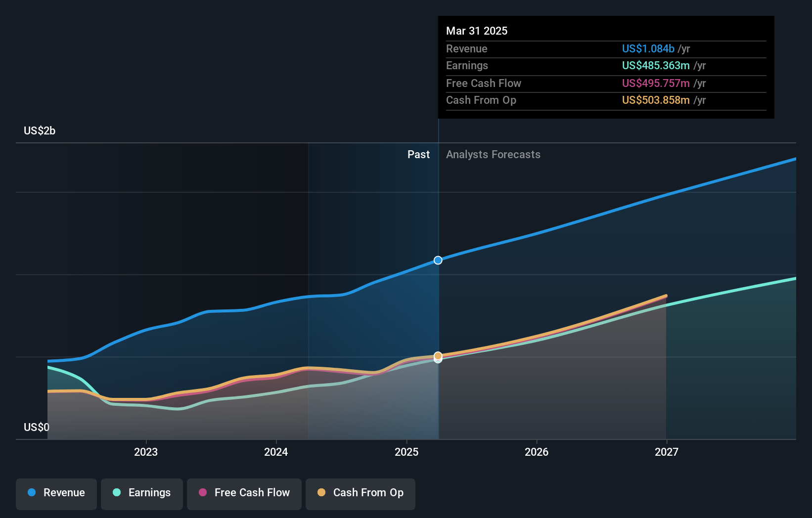This screenshot has height=518, width=812.
Task: Toggle the Cash From Op legend button
Action: (361, 494)
